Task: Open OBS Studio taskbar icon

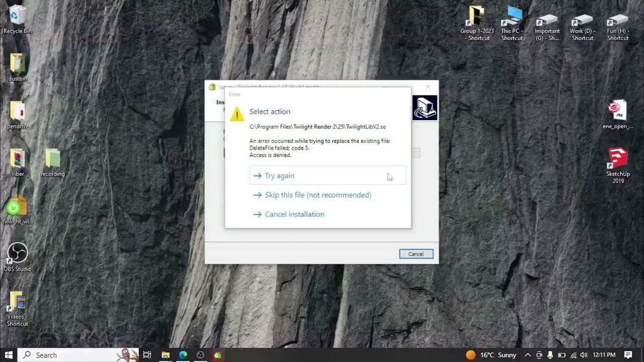Action: tap(200, 355)
